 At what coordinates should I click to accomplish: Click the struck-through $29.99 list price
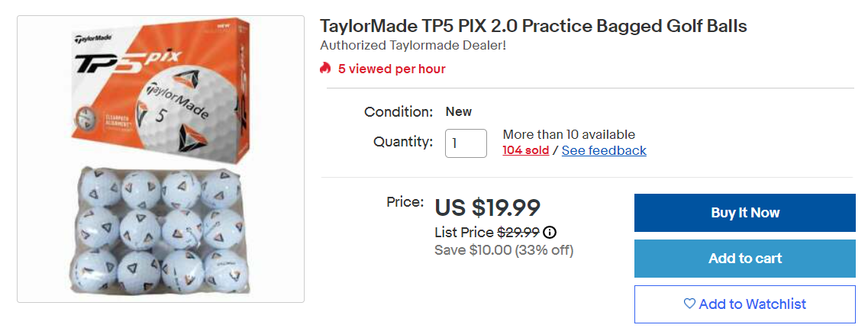(x=518, y=233)
